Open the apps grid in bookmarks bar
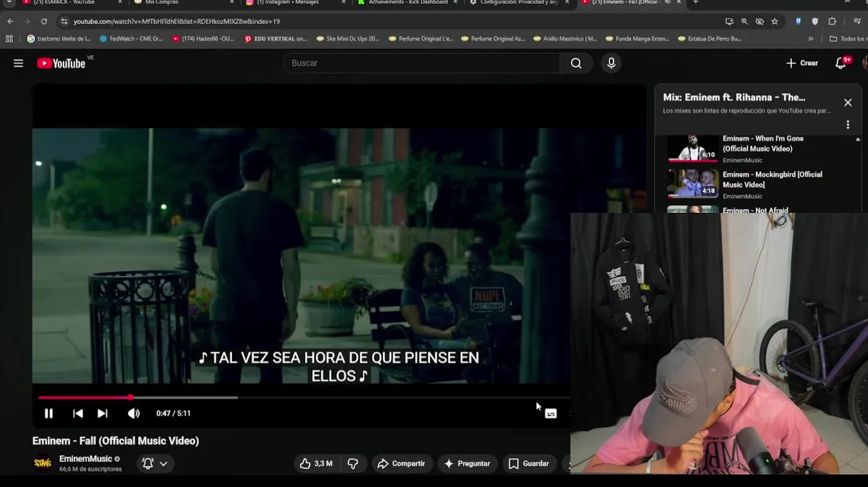 (9, 39)
